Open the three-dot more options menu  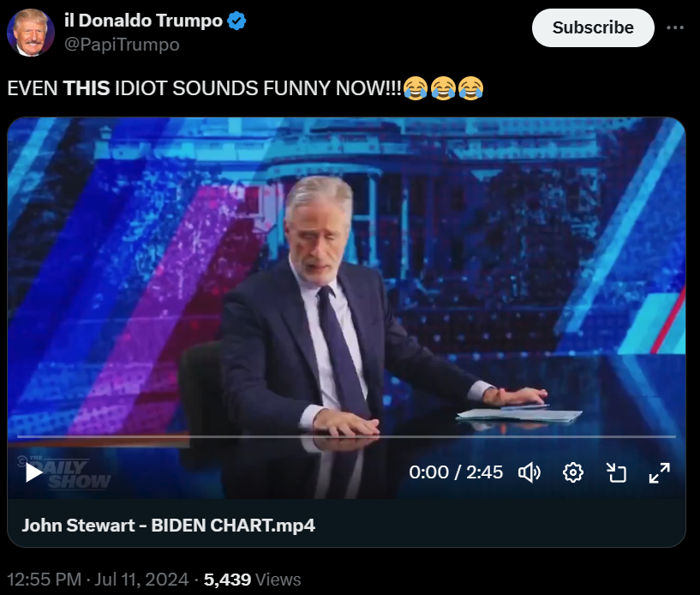(675, 27)
